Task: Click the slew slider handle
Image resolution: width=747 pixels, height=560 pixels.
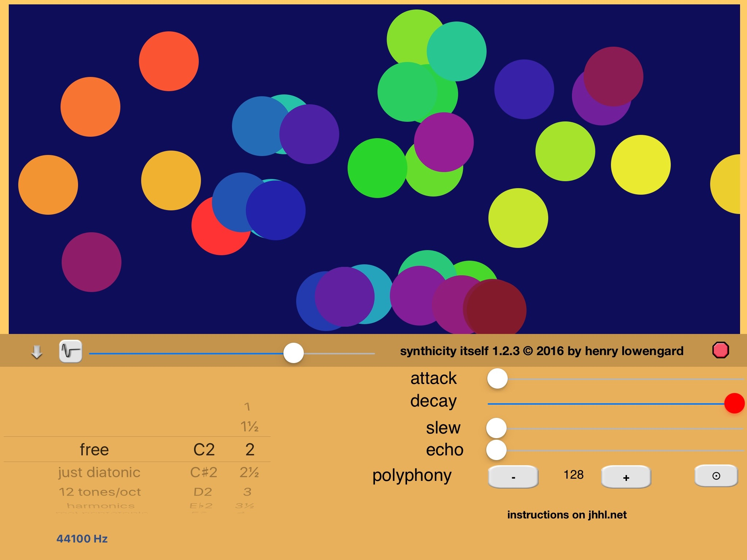Action: 496,428
